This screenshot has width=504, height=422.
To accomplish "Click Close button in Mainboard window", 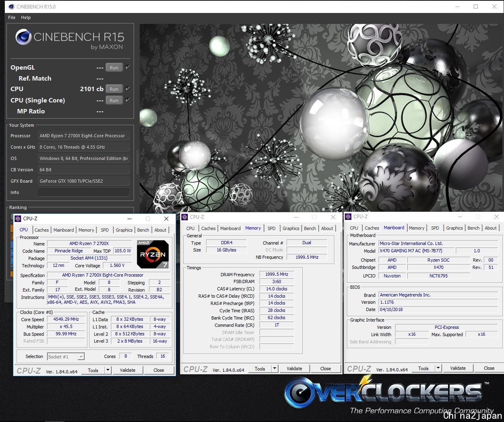I will [x=489, y=368].
